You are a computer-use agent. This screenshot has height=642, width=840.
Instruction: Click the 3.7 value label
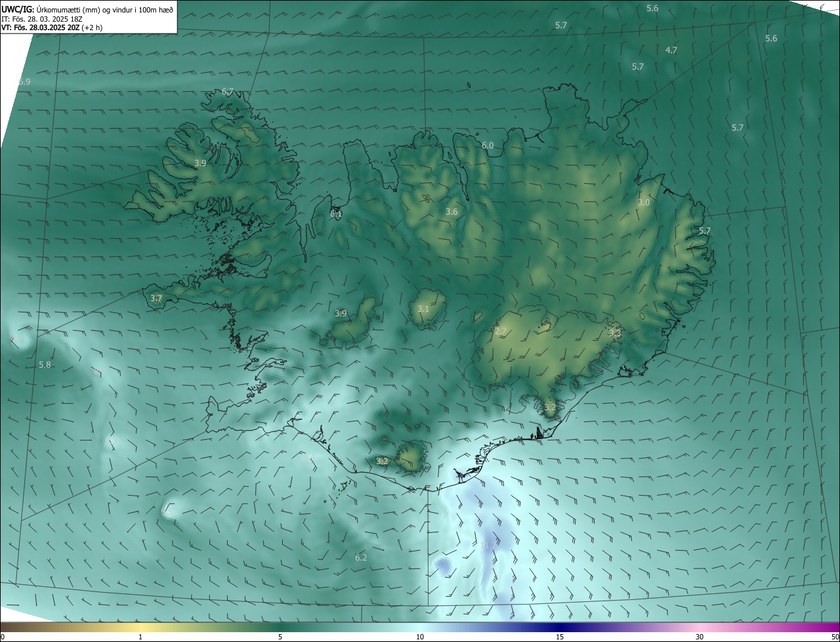pos(156,299)
